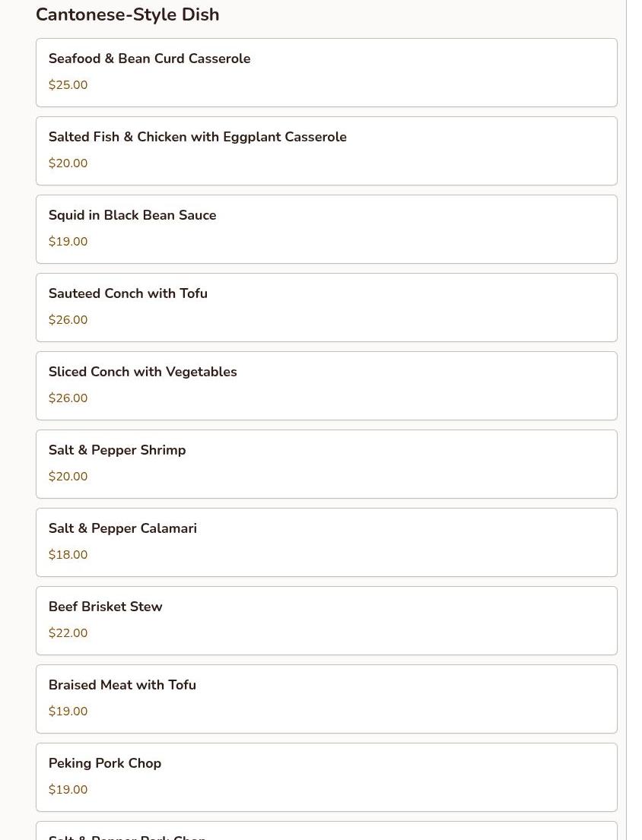Screen dimensions: 642x840
Task: Select the Beef Brisket Stew card
Action: pos(326,620)
